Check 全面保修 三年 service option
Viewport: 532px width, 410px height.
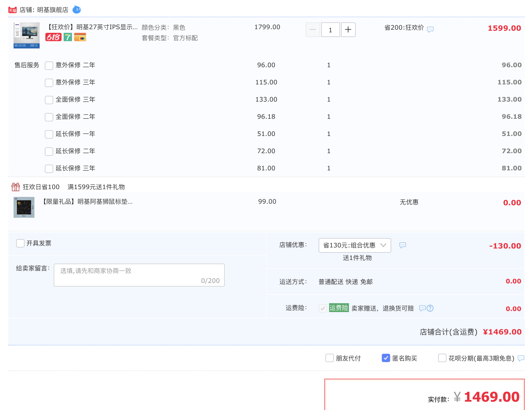click(x=49, y=100)
